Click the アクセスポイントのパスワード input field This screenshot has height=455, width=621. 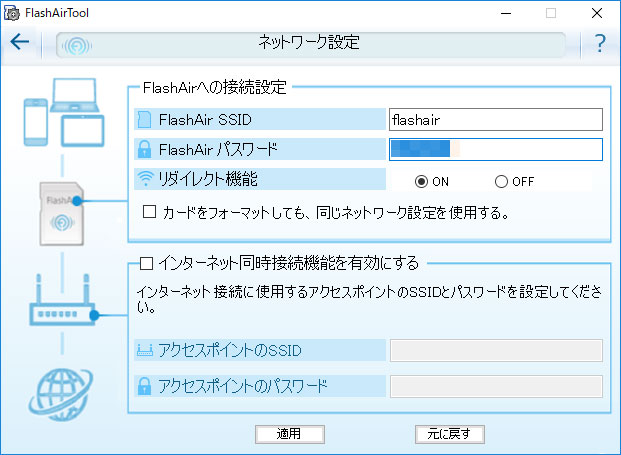tap(496, 386)
